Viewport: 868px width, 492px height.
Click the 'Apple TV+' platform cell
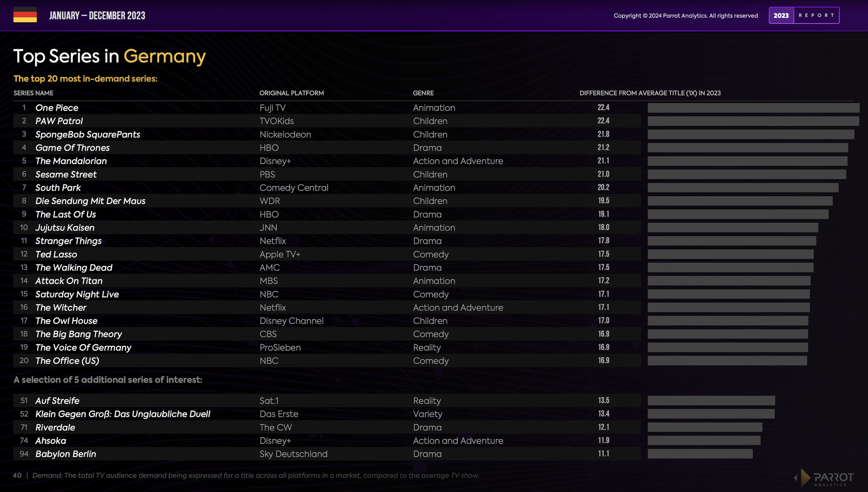tap(280, 254)
